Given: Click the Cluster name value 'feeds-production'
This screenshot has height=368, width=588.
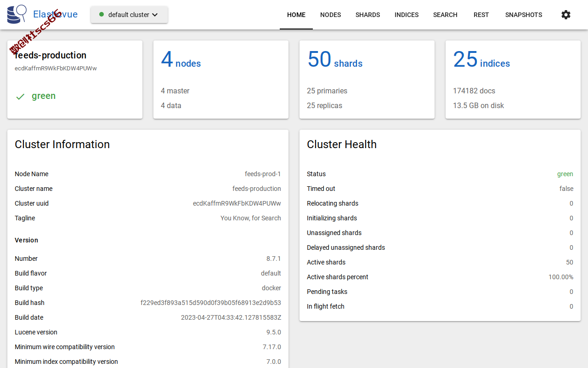Looking at the screenshot, I should tap(257, 189).
